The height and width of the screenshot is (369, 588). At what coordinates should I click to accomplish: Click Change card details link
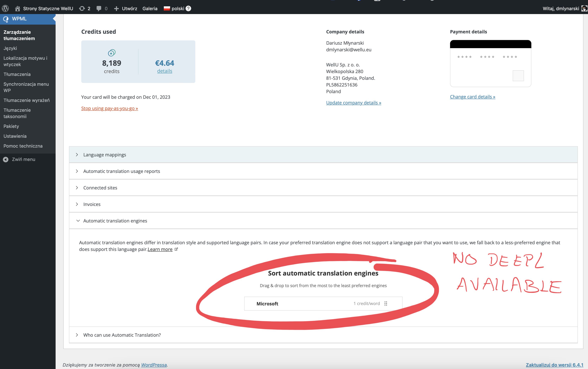coord(473,97)
